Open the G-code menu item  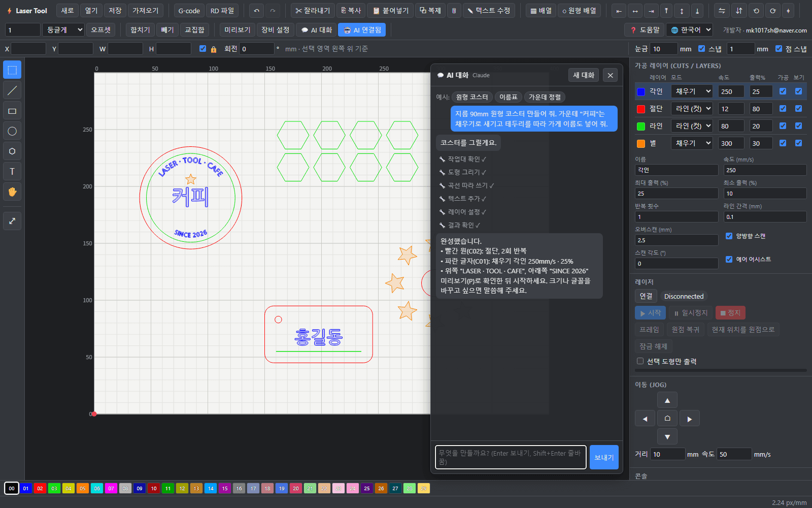pyautogui.click(x=189, y=11)
